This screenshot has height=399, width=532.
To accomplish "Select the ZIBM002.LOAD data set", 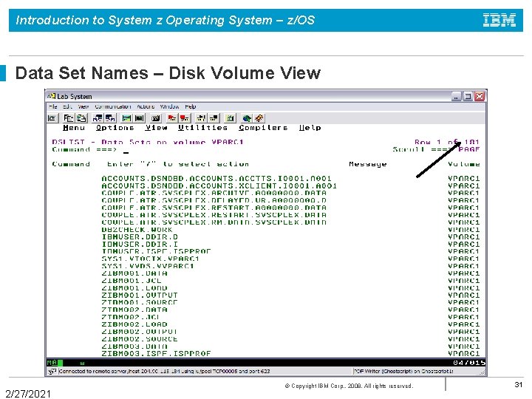I will [x=134, y=324].
